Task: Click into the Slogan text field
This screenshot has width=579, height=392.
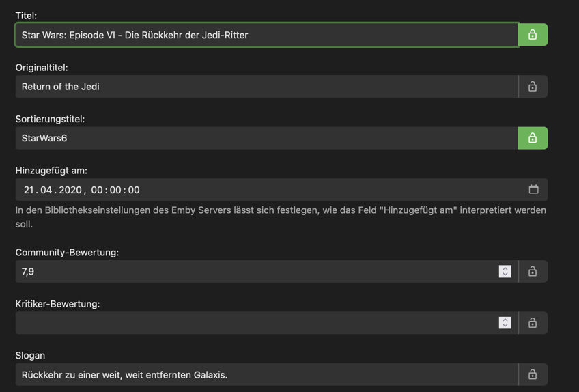Action: 266,375
